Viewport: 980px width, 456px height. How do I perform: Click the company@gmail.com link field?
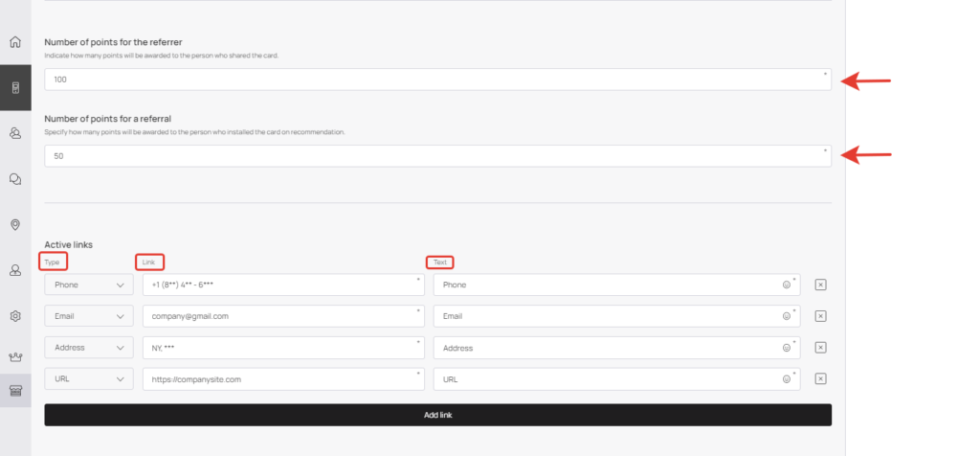pos(283,316)
